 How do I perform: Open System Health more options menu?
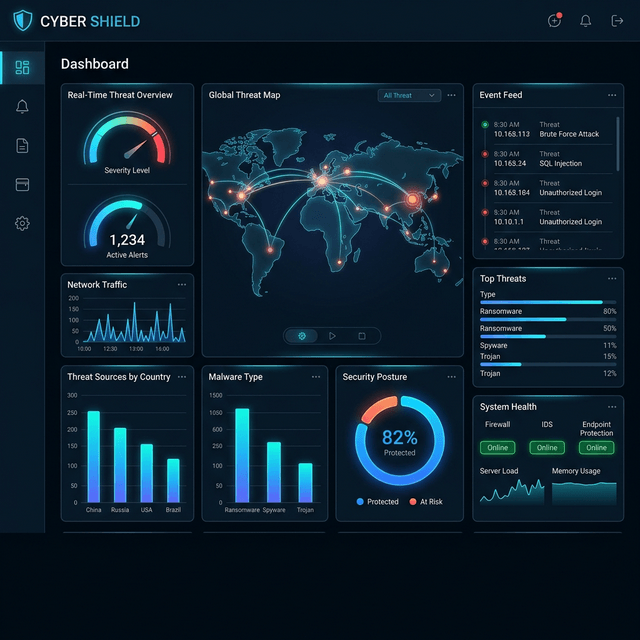[x=612, y=407]
